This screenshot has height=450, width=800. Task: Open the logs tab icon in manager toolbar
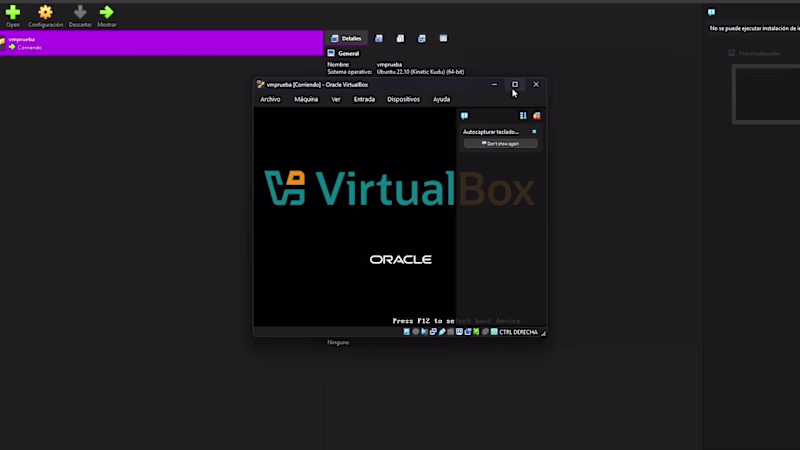(x=400, y=38)
